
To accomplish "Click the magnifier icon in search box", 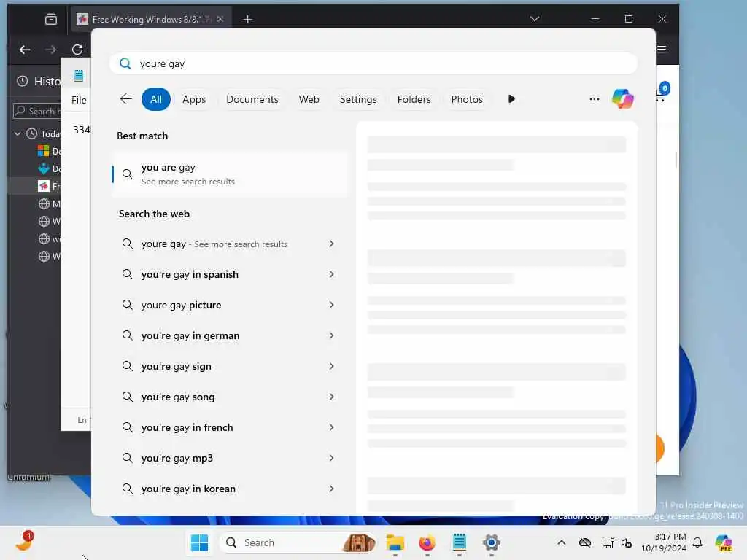I will (125, 63).
